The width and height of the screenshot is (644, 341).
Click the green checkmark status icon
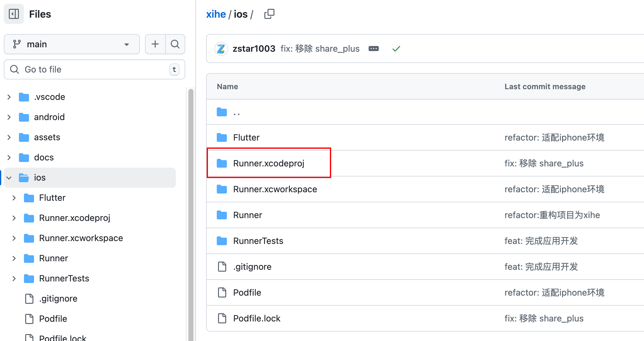pos(396,49)
